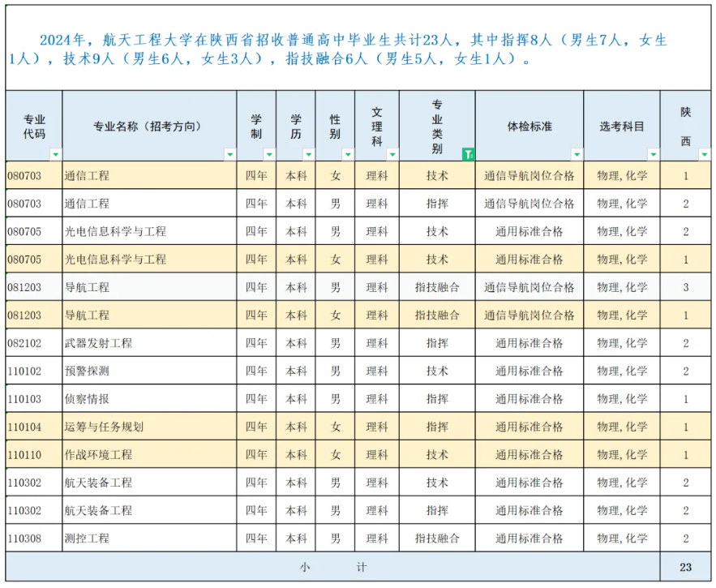716x588 pixels.
Task: Open the 性别 column filter dropdown
Action: point(348,154)
